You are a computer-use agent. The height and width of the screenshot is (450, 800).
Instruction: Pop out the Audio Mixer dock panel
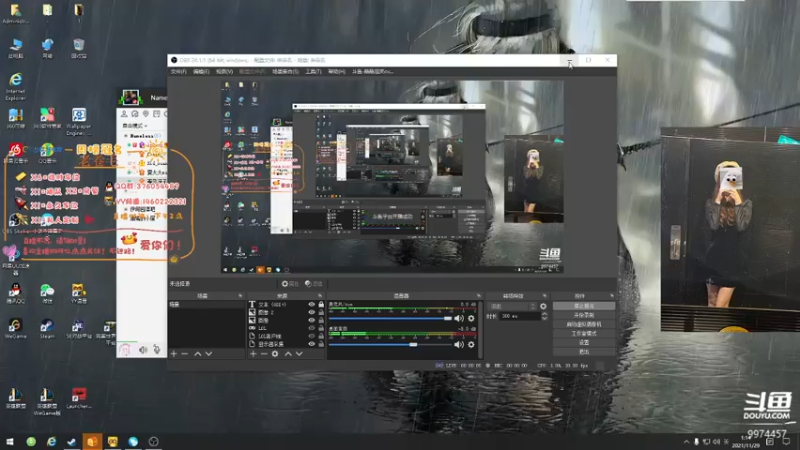point(479,295)
